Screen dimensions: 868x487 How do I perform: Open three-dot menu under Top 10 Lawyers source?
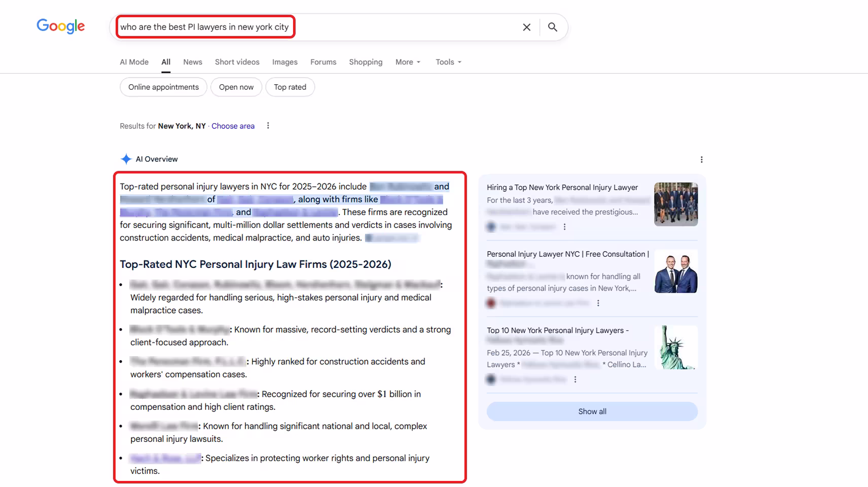click(575, 379)
